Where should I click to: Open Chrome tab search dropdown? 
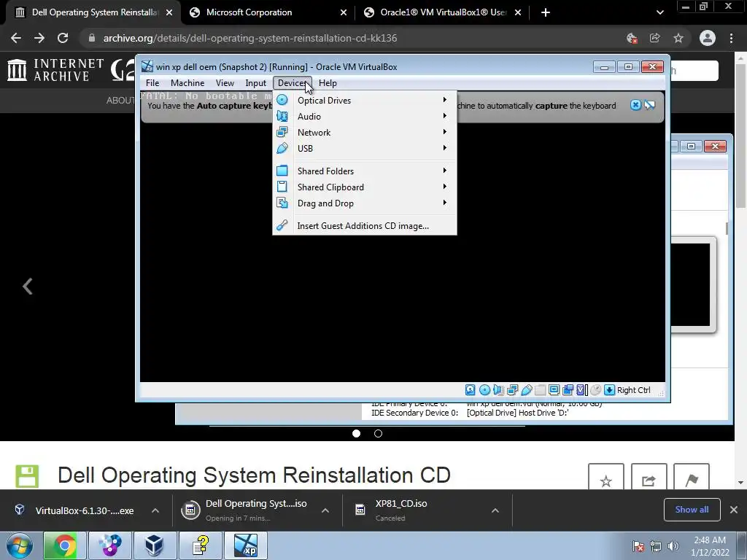click(x=659, y=12)
